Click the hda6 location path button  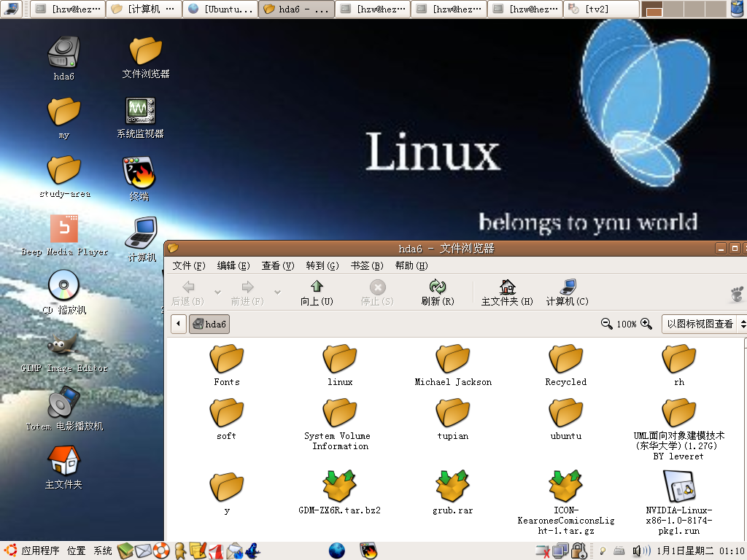pyautogui.click(x=209, y=324)
